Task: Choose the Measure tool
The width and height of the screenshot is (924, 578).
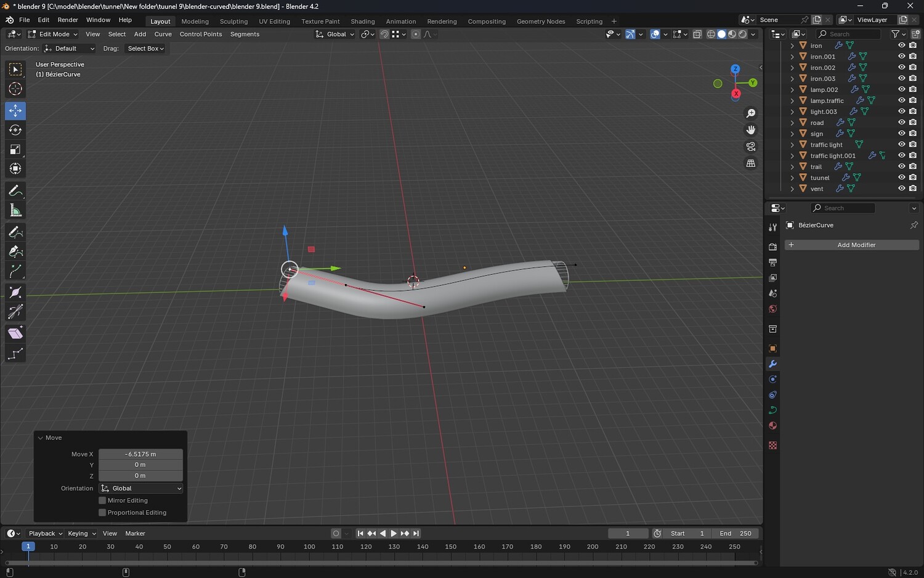Action: coord(15,211)
